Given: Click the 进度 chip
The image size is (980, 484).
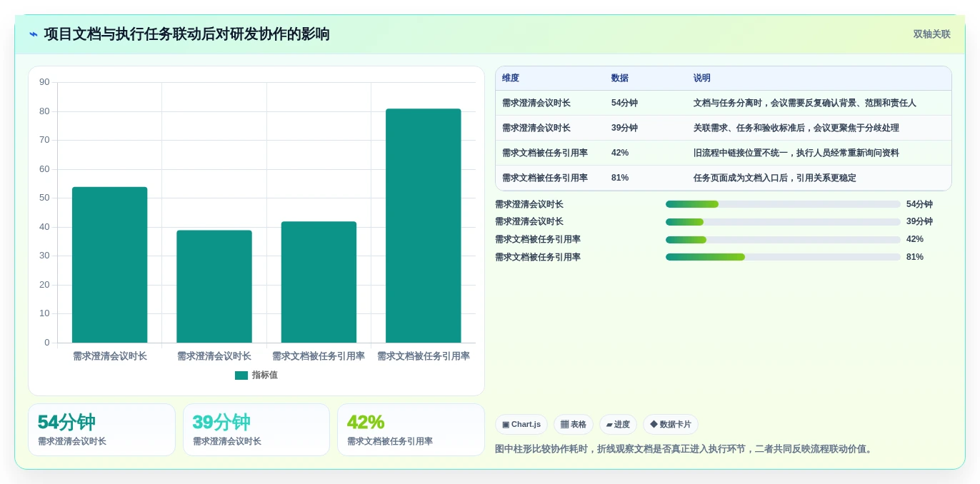Looking at the screenshot, I should (x=618, y=425).
